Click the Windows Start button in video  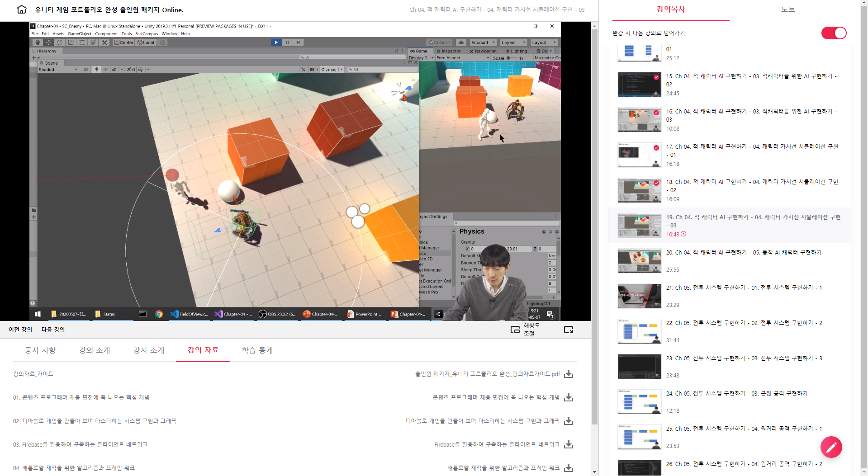point(38,314)
